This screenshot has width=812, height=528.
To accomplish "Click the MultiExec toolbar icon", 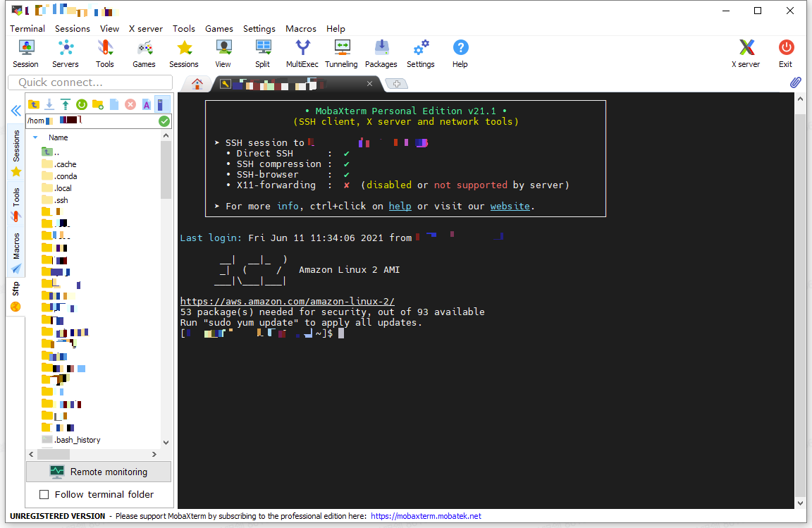I will point(302,54).
